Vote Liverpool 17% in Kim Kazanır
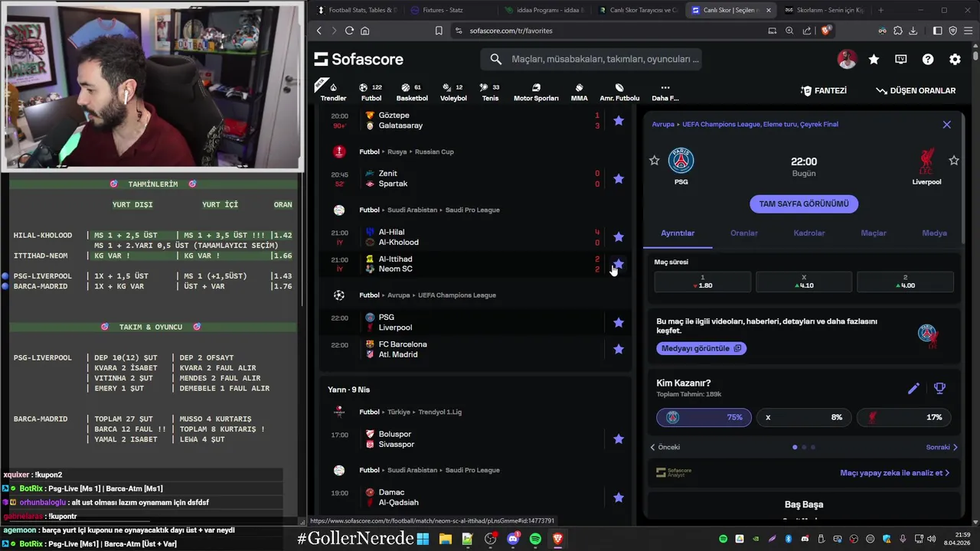Image resolution: width=980 pixels, height=551 pixels. (x=904, y=417)
